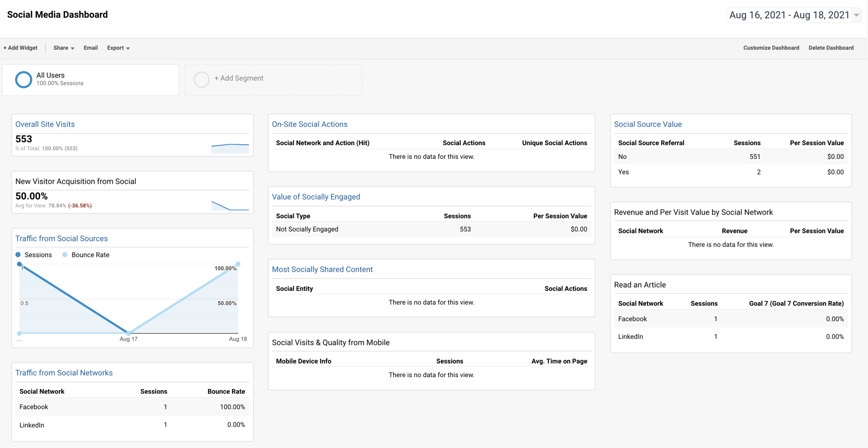Click the Share menu chevron
The image size is (868, 448).
click(x=73, y=48)
